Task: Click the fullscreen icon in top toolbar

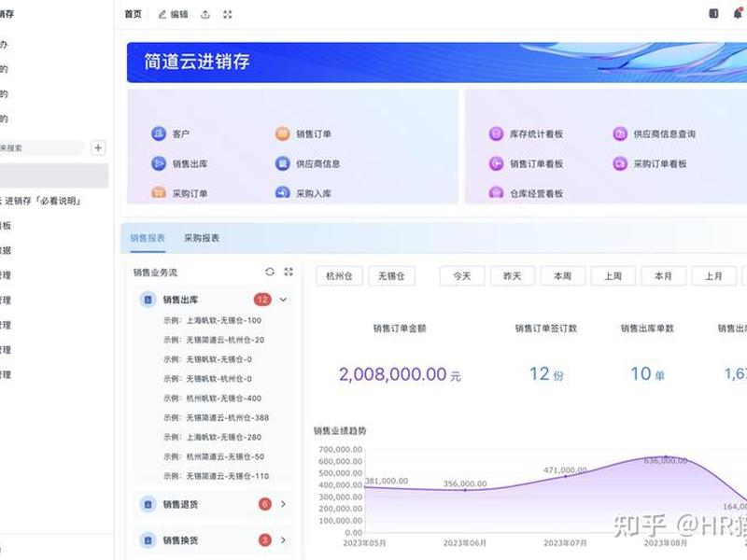Action: click(228, 14)
